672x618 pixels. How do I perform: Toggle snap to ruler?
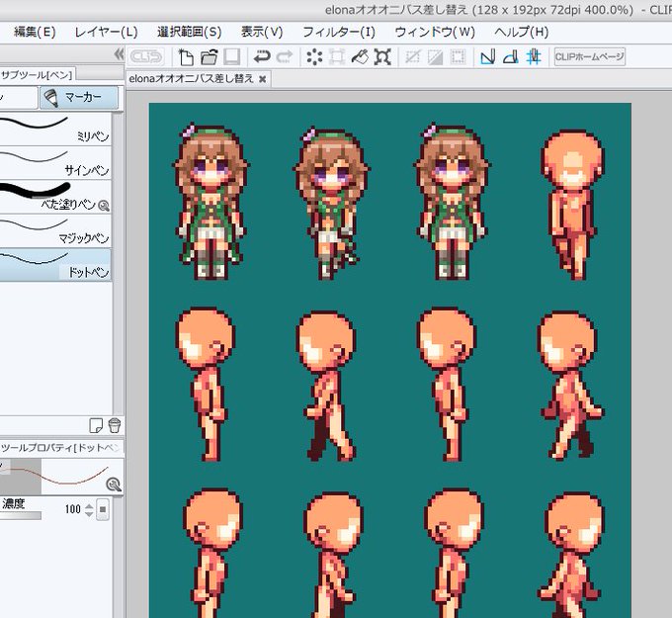(x=488, y=56)
